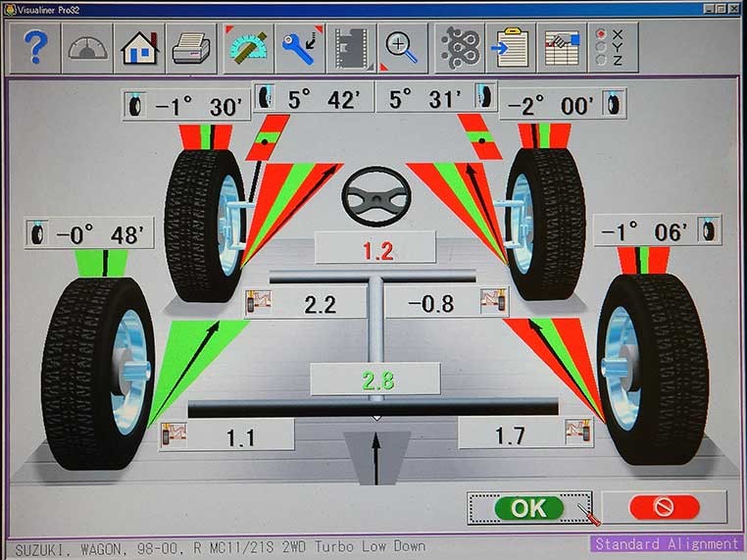Select the X radio button
747x560 pixels.
tap(601, 33)
